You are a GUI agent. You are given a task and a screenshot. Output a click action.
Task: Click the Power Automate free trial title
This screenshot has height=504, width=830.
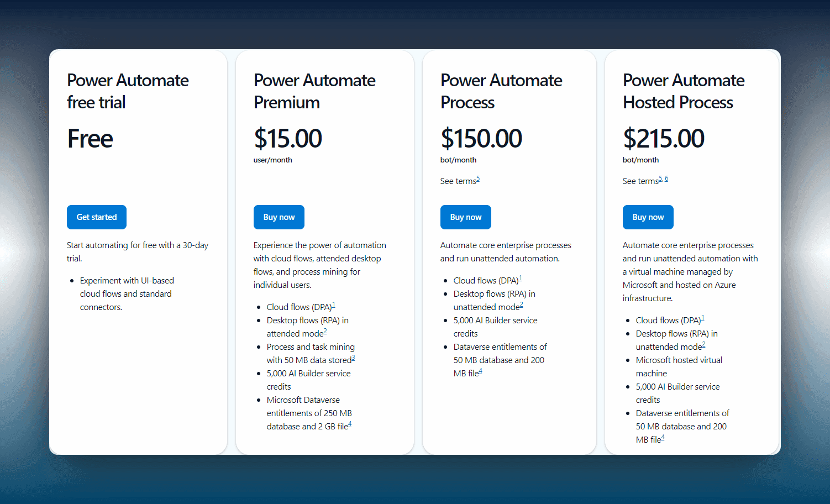point(128,91)
